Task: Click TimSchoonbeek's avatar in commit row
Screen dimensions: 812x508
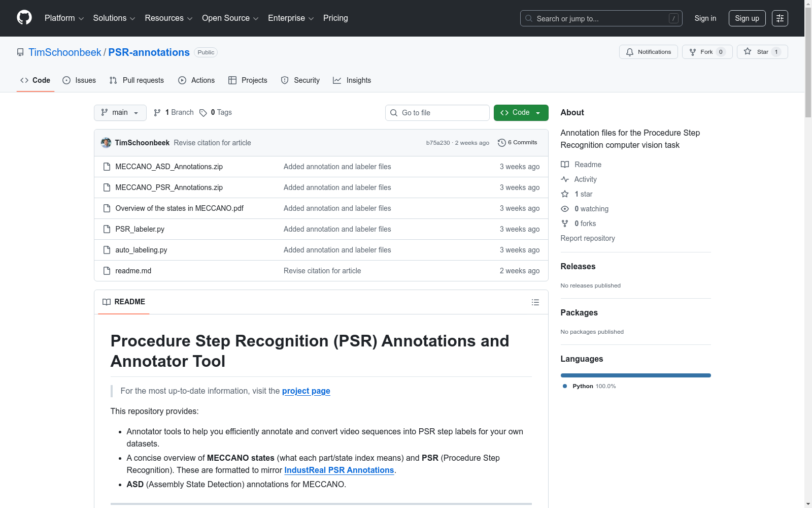Action: pos(106,143)
